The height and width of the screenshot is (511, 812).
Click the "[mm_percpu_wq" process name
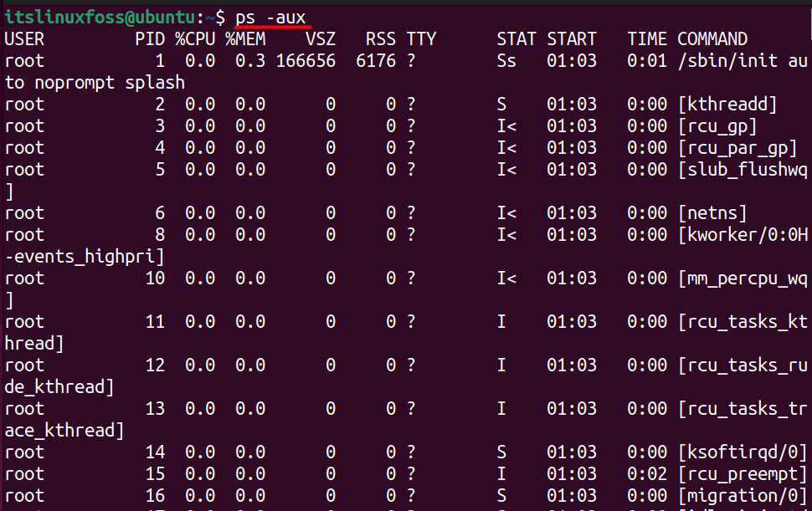tap(743, 279)
